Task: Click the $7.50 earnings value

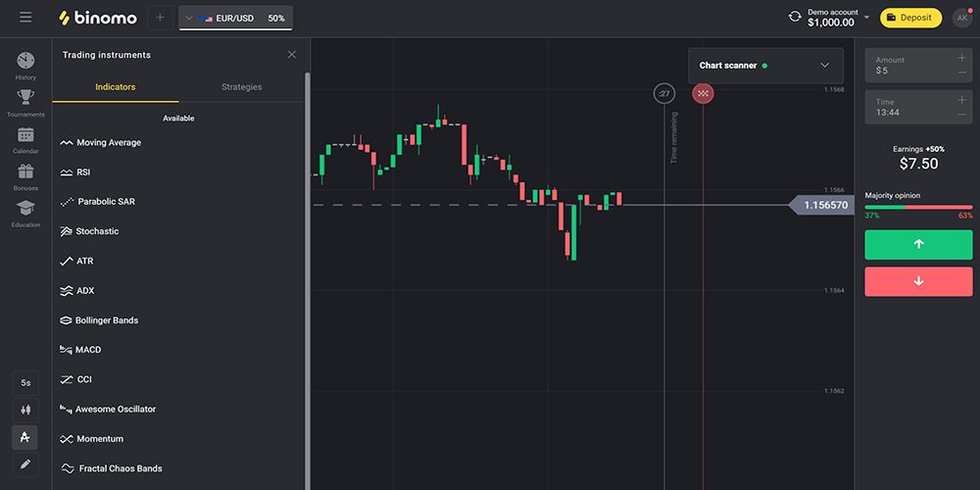Action: point(919,164)
